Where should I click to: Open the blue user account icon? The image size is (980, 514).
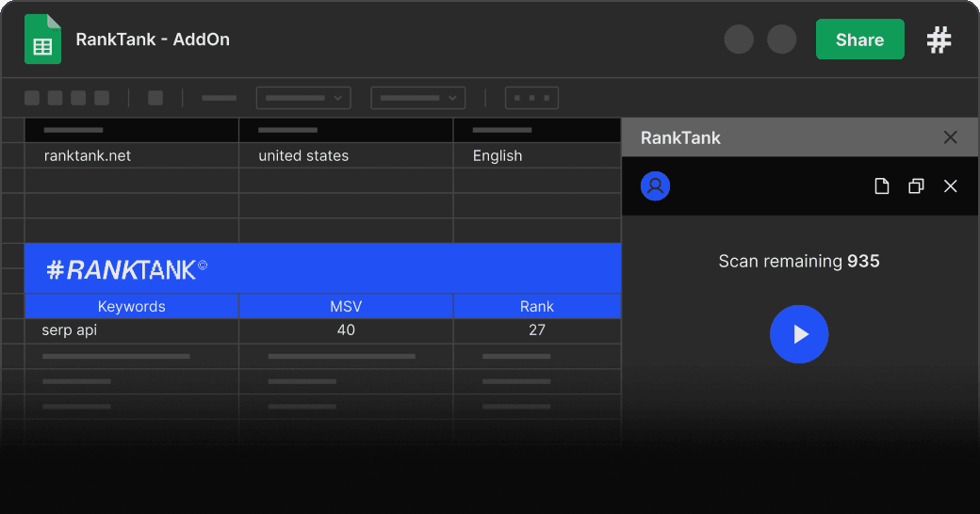655,186
